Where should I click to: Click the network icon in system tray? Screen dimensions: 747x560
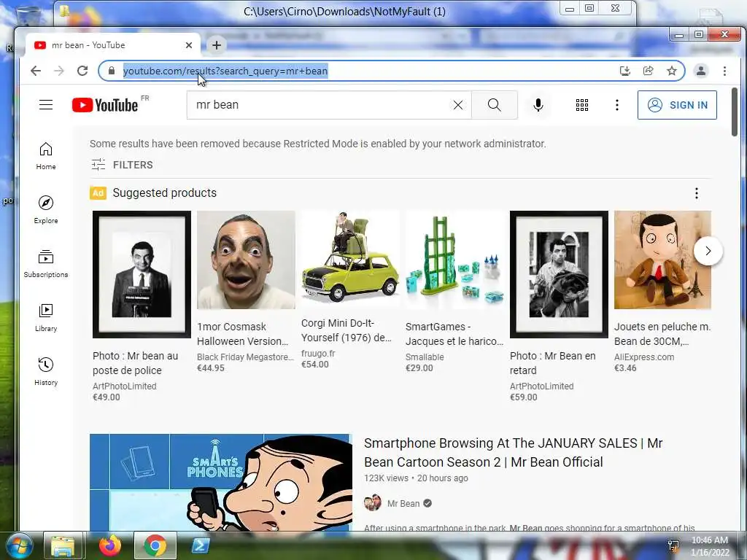tap(673, 545)
